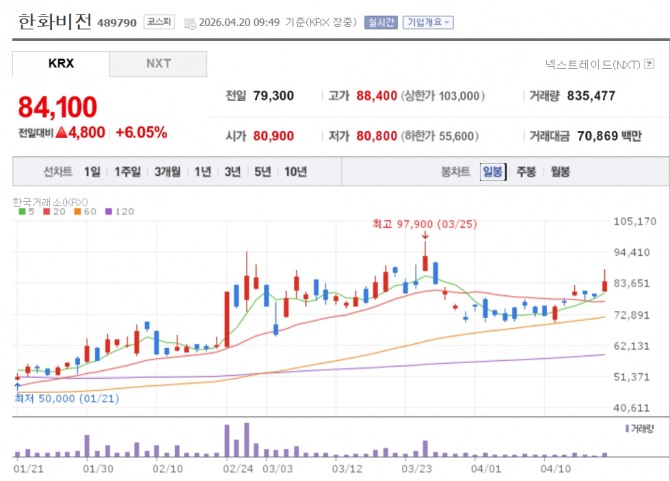Select the 주봉 weekly candle option
Image resolution: width=670 pixels, height=481 pixels.
point(526,172)
